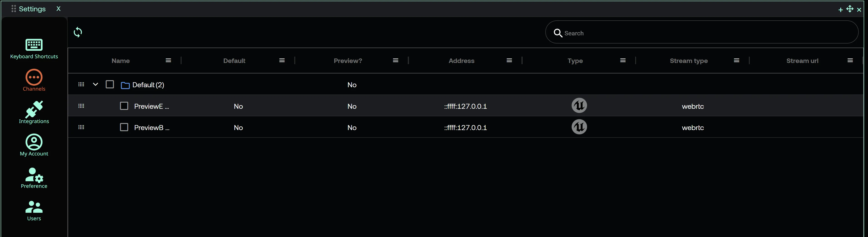This screenshot has width=868, height=237.
Task: Check the Default folder checkbox
Action: click(x=110, y=85)
